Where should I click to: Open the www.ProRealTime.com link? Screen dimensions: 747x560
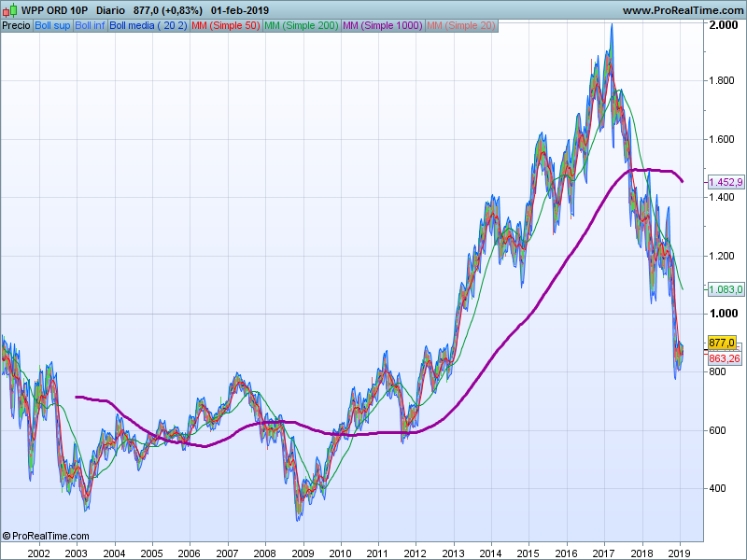tap(683, 10)
